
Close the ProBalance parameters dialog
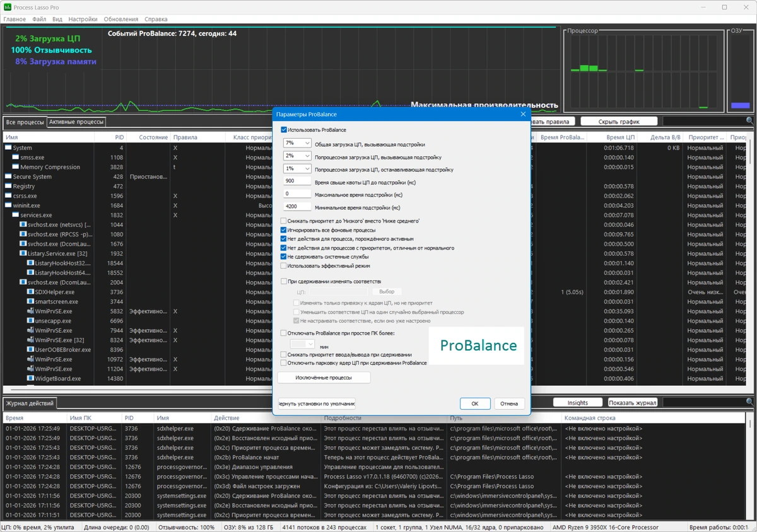point(523,114)
